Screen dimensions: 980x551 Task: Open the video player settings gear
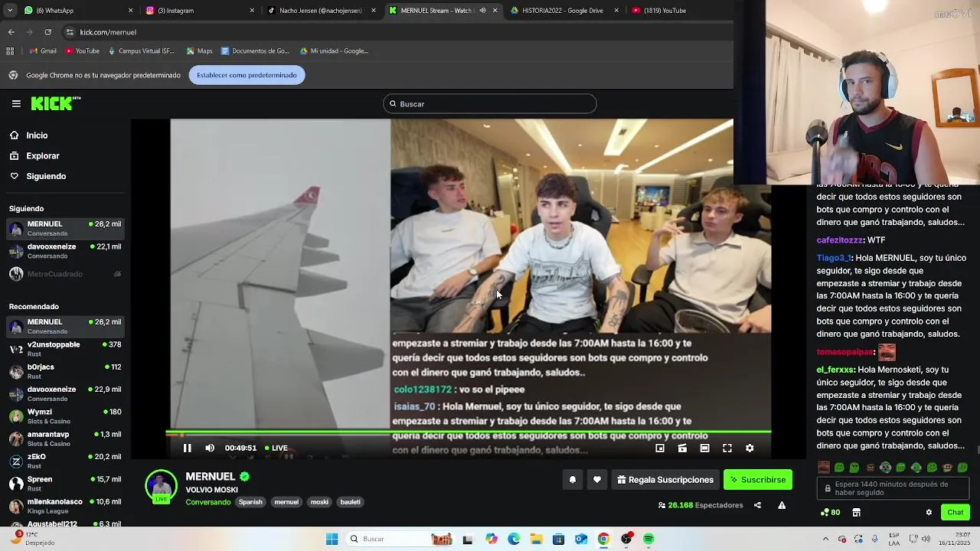[x=750, y=448]
